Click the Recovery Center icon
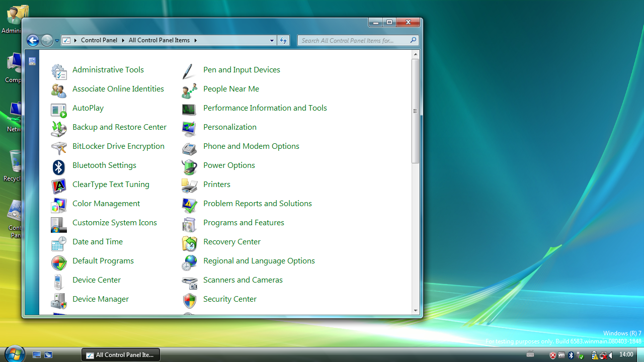This screenshot has width=644, height=362. (190, 244)
